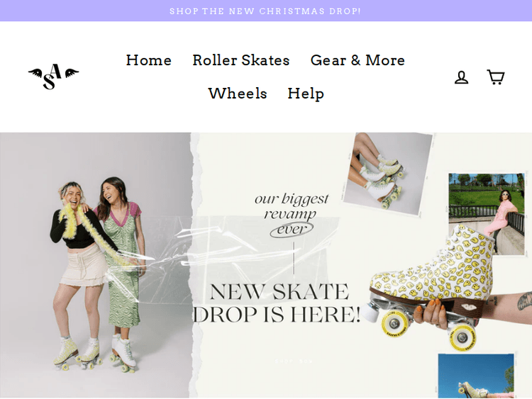Click the 'our biggest revamp ever' text
This screenshot has width=532, height=399.
point(292,206)
